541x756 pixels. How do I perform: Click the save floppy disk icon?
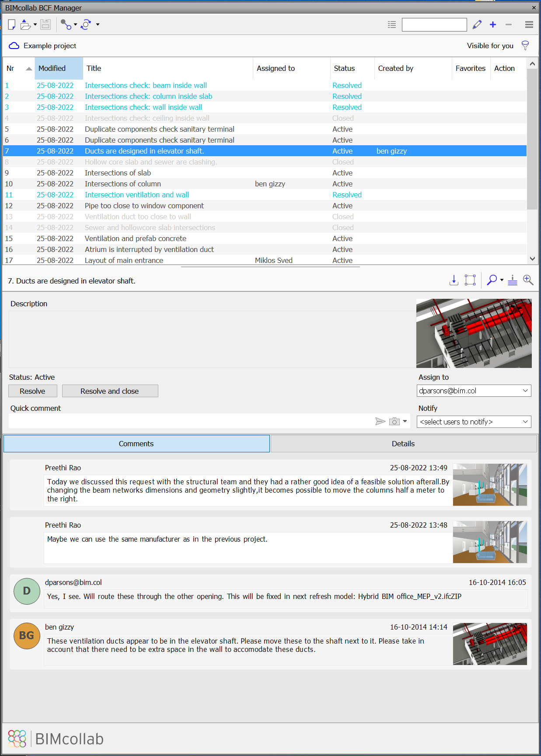point(45,24)
